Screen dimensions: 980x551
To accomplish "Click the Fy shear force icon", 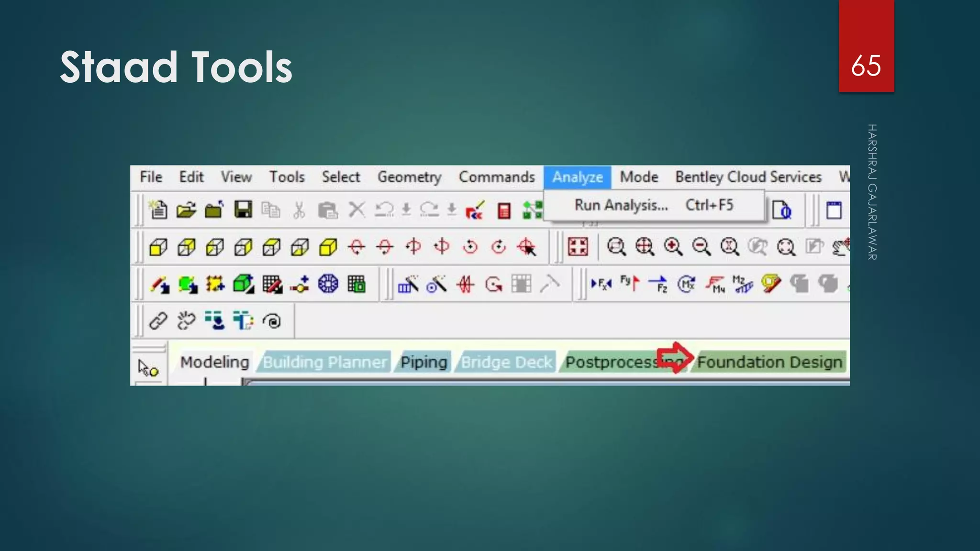I will pos(630,283).
